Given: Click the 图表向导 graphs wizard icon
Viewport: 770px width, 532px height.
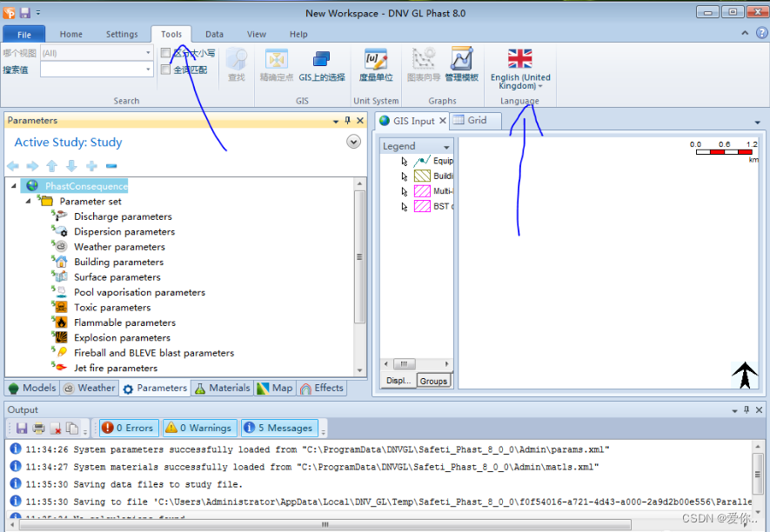Looking at the screenshot, I should click(424, 59).
